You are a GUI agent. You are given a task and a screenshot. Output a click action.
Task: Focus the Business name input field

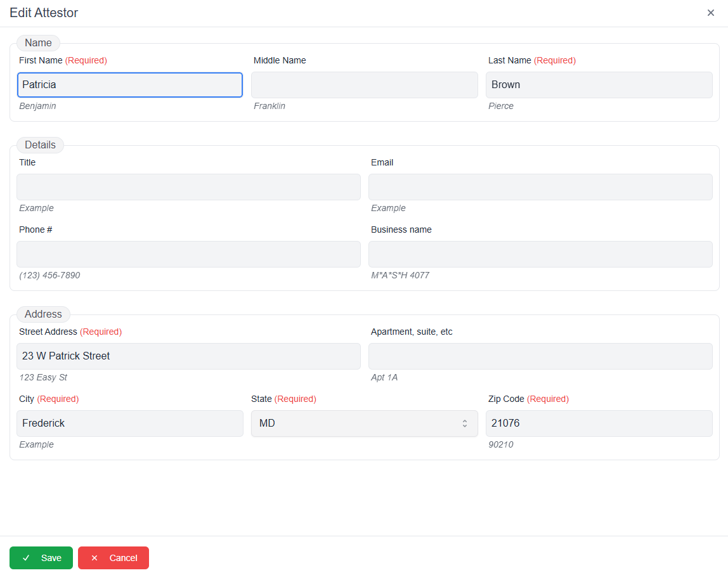[x=540, y=254]
